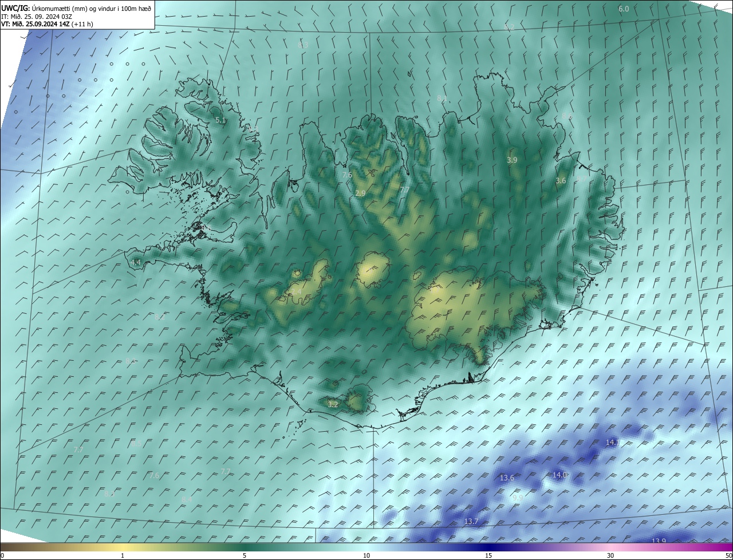Click the 6.0 value label
733x560 pixels.
(x=624, y=9)
